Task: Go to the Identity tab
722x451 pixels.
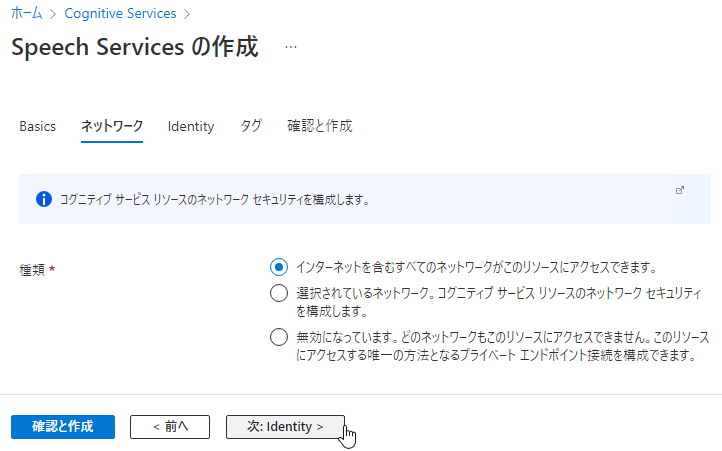Action: point(191,126)
